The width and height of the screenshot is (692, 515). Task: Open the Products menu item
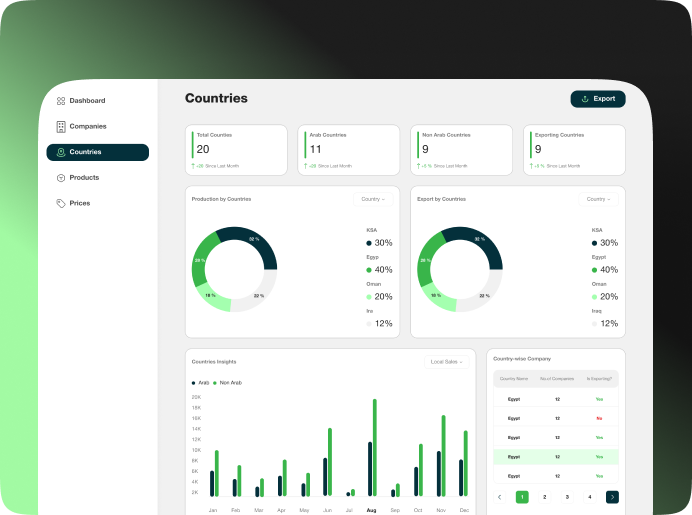pyautogui.click(x=98, y=177)
